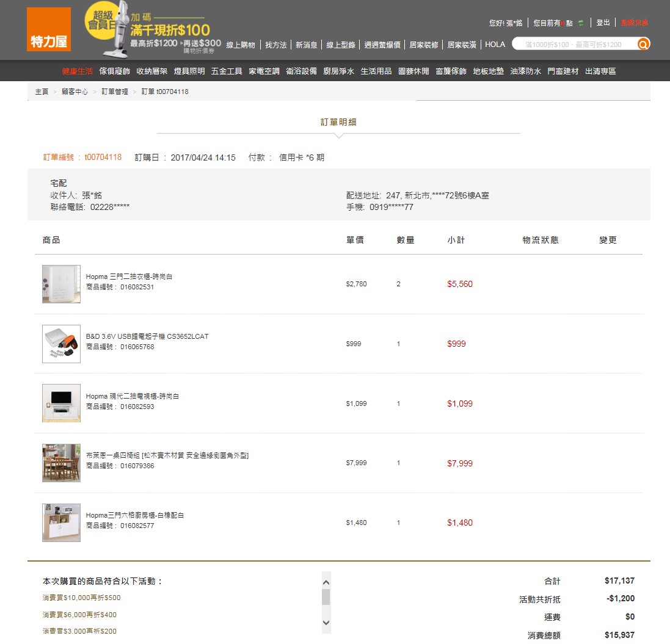Click the up arrow of the promotions scrollbar
The width and height of the screenshot is (670, 644).
coord(326,582)
